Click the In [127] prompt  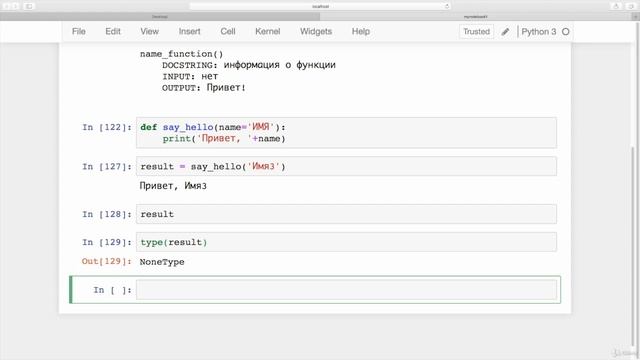[x=107, y=167]
